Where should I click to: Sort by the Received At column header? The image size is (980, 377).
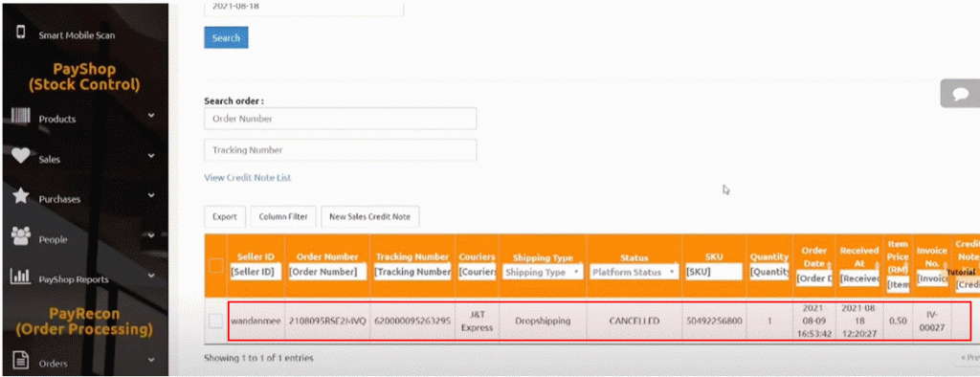point(859,257)
